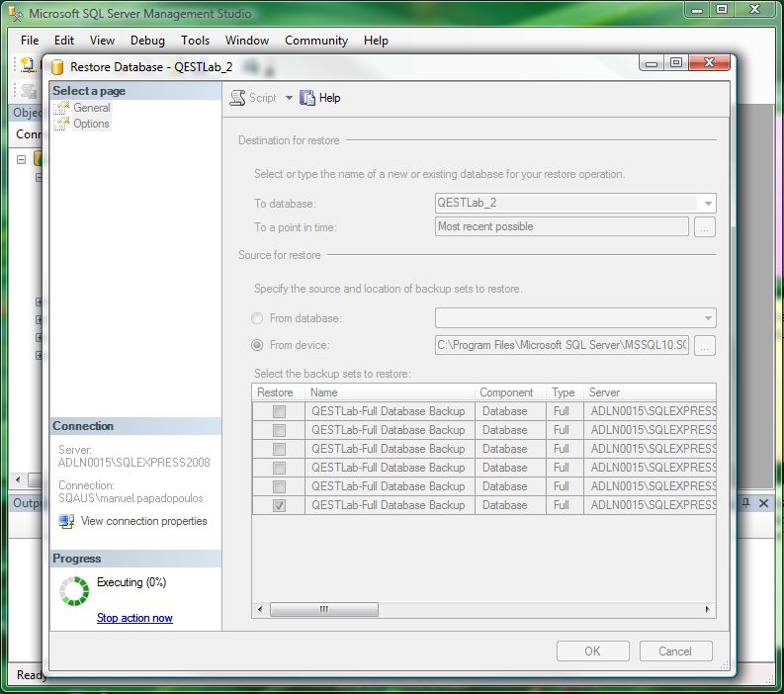Select the General page icon
Screen dimensions: 784x694
click(x=63, y=108)
